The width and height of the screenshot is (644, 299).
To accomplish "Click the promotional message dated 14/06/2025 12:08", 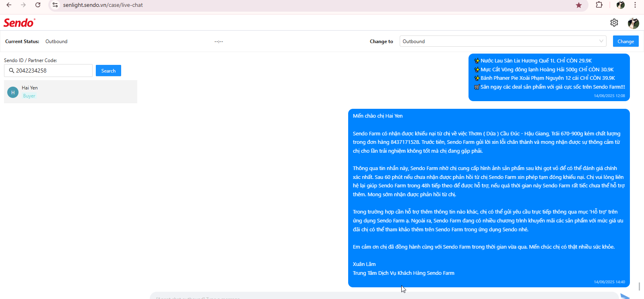I will pos(549,77).
